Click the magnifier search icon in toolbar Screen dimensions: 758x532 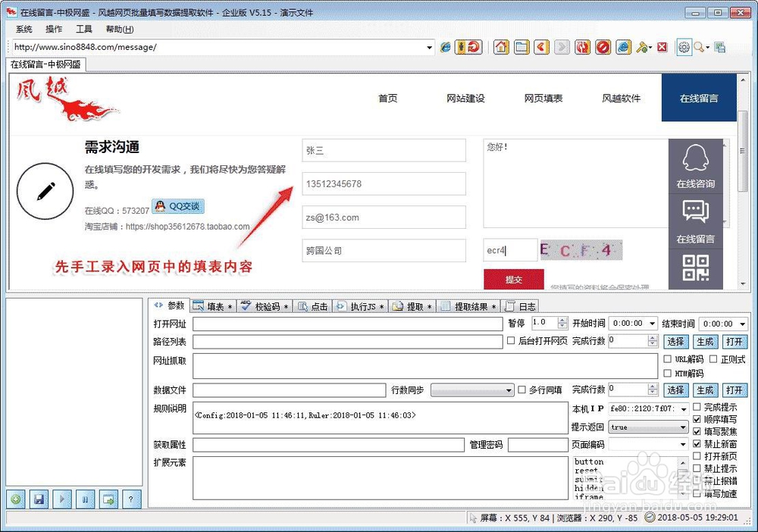(x=699, y=47)
